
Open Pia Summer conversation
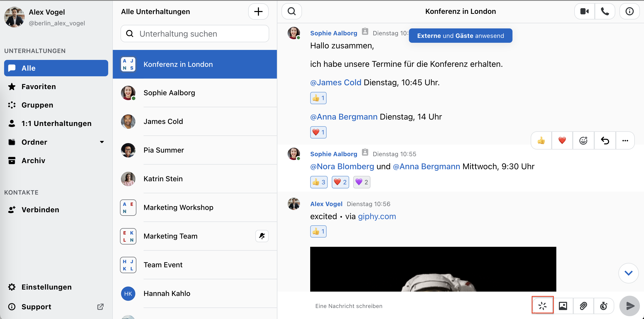(195, 150)
